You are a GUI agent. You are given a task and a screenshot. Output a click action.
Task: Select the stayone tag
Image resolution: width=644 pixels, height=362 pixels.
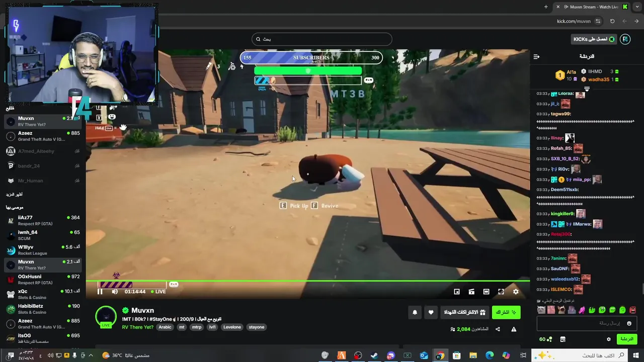click(x=257, y=327)
